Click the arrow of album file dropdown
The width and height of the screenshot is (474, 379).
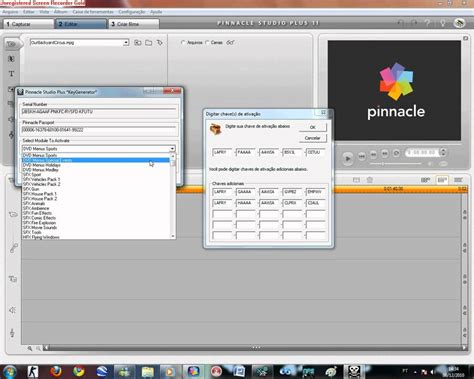click(x=126, y=43)
